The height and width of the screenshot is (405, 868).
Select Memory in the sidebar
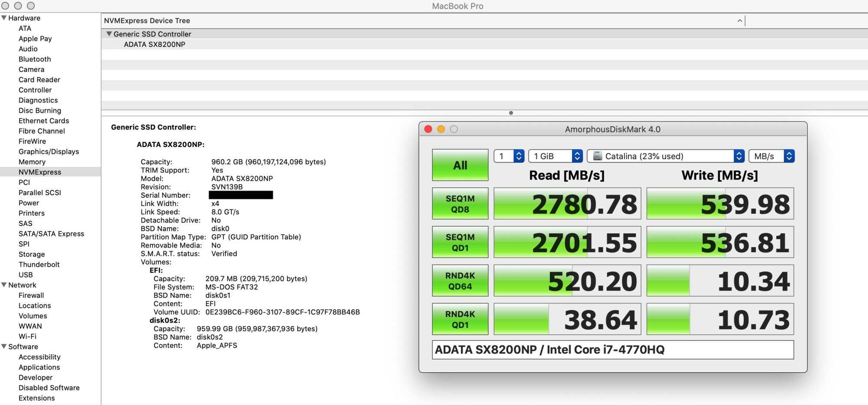coord(32,162)
